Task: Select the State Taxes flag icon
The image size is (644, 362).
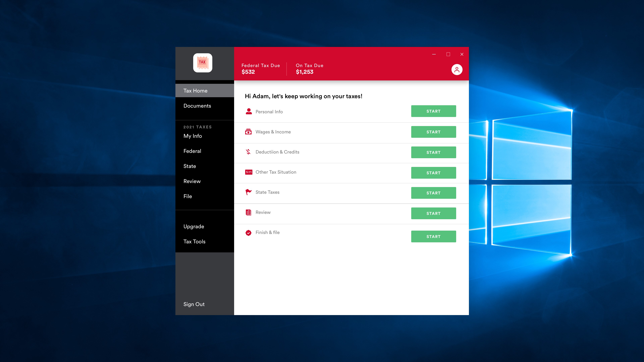Action: tap(248, 192)
